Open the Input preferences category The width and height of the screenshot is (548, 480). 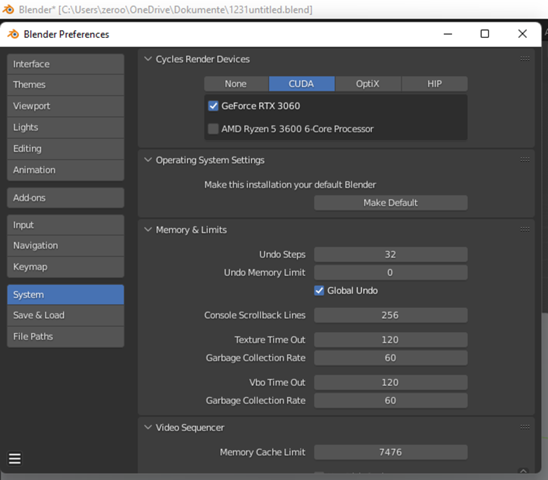click(x=65, y=225)
